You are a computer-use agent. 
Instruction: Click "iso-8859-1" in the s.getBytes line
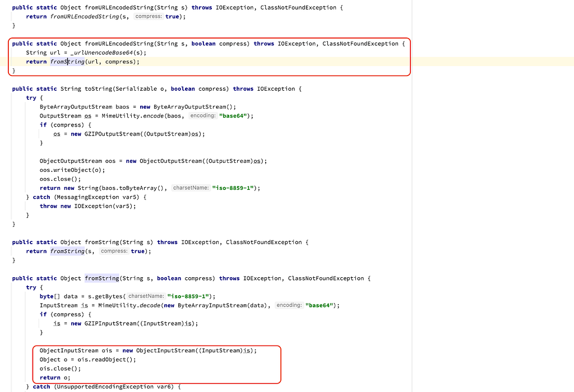click(x=188, y=297)
